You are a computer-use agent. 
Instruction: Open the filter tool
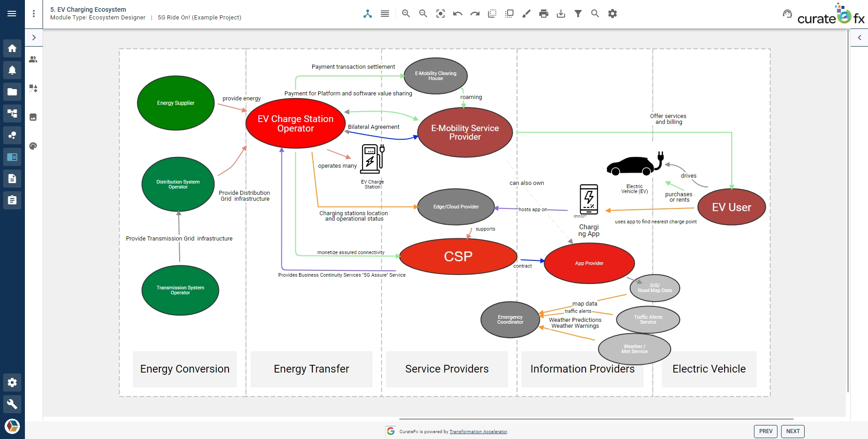[x=578, y=14]
